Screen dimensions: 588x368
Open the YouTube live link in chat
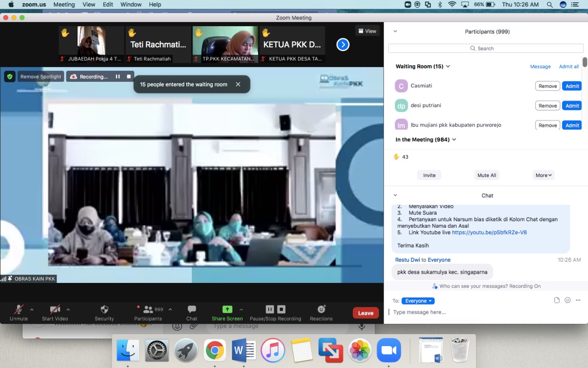(x=489, y=232)
